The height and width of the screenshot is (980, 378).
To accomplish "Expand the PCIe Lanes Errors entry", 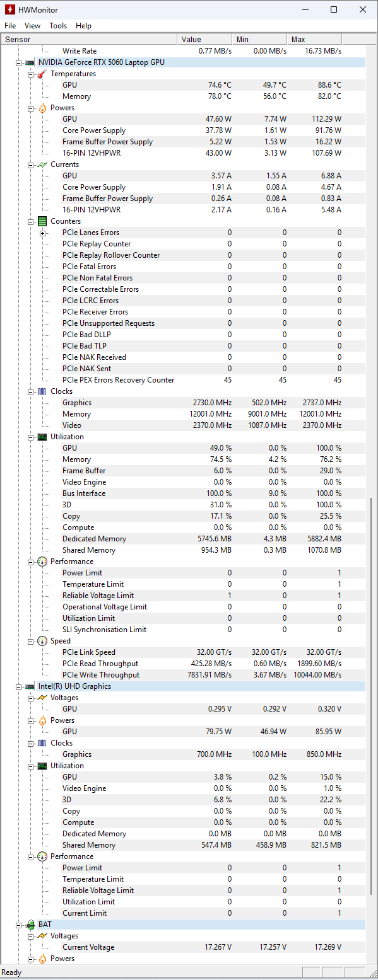I will (42, 233).
